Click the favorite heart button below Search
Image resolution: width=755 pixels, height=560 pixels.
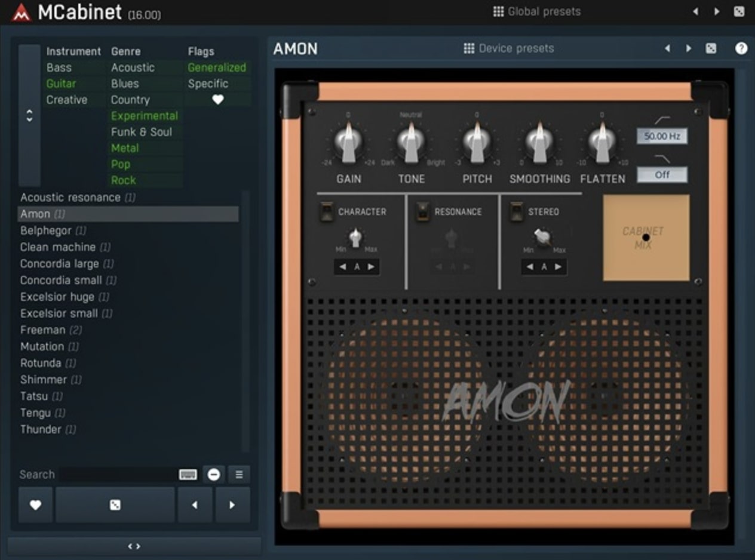pos(36,505)
